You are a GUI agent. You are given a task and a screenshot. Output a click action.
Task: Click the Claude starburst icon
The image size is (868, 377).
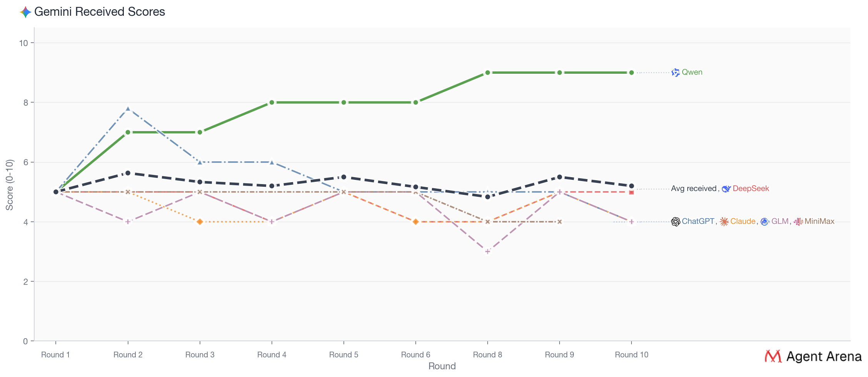click(x=724, y=222)
